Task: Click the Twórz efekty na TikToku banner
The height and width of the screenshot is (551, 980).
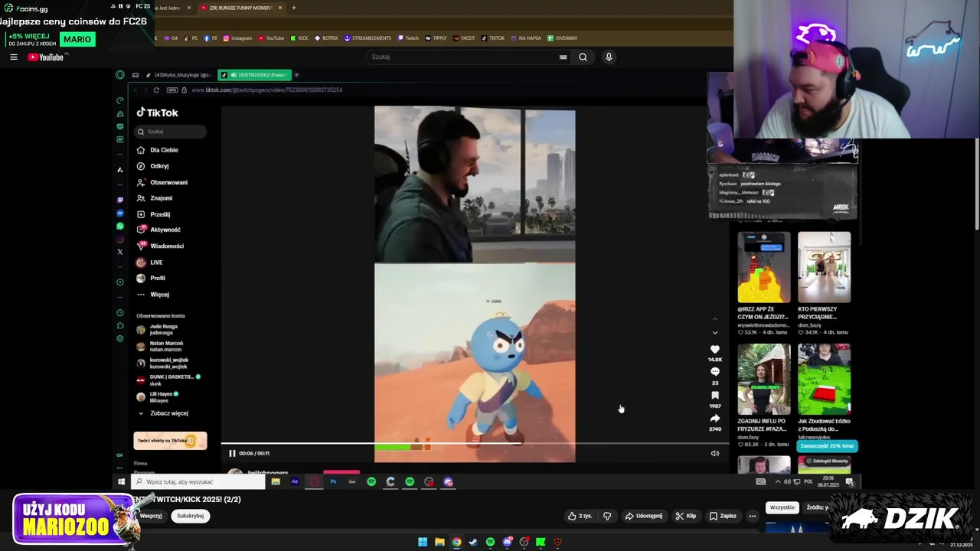Action: point(170,440)
